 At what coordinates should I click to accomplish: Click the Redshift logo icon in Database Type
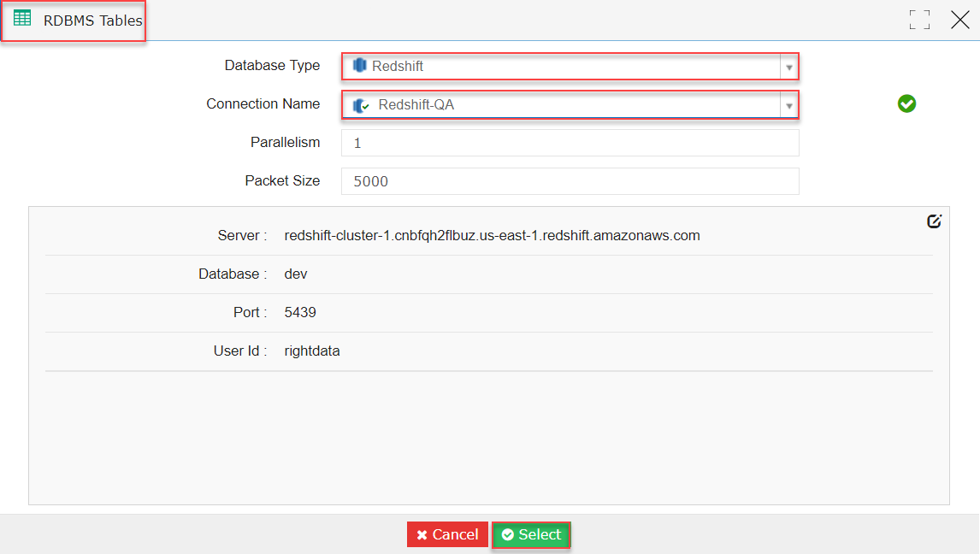click(359, 66)
